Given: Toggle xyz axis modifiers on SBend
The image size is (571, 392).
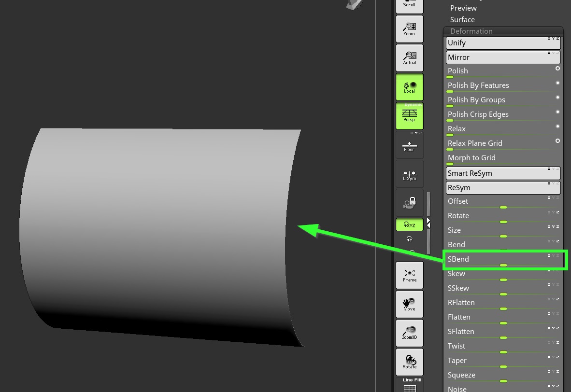Looking at the screenshot, I should click(553, 255).
